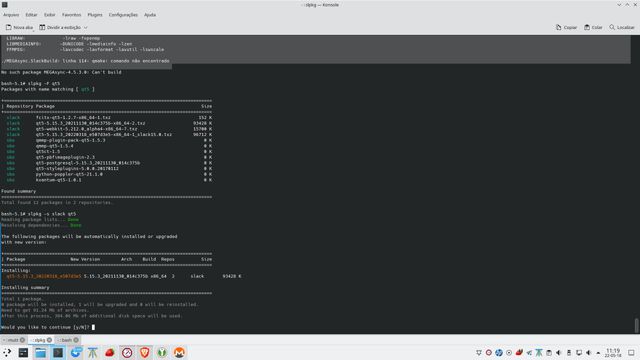Screen dimensions: 640x360
Task: Expand the Dividir a exibição dropdown arrow
Action: point(86,27)
